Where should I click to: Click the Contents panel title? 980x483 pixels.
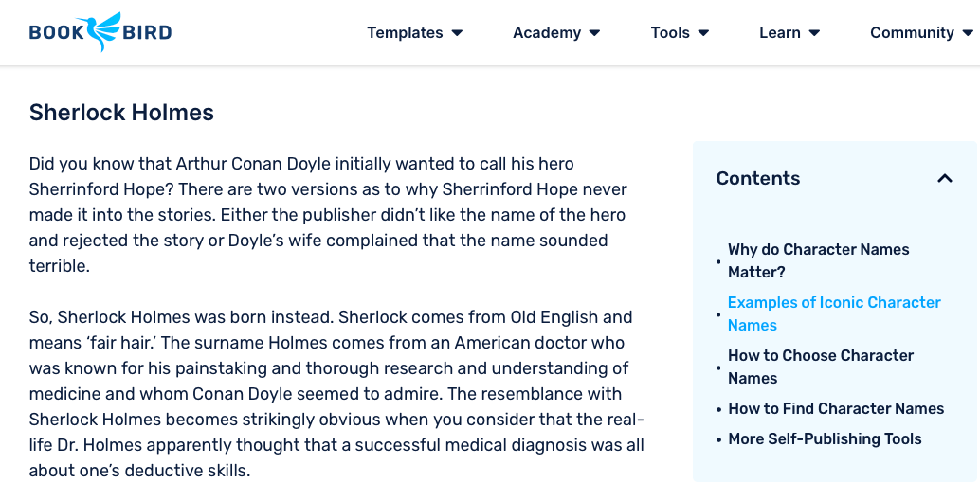click(757, 178)
